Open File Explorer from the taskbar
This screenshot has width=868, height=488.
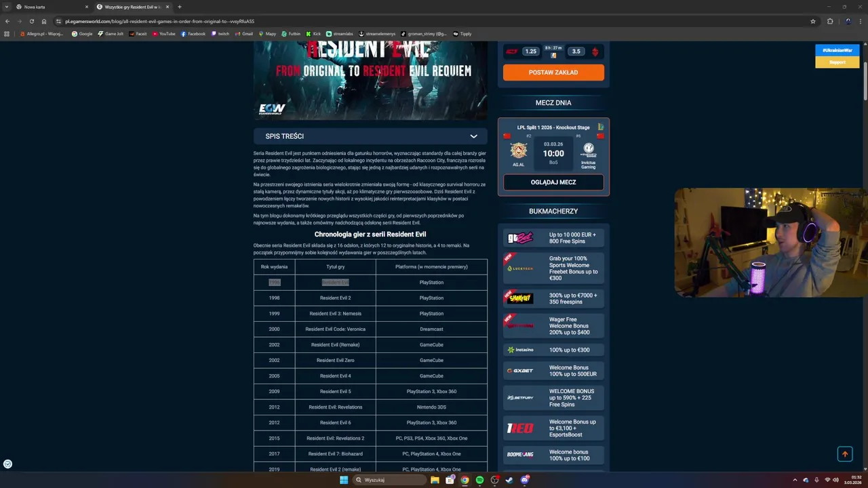point(435,480)
